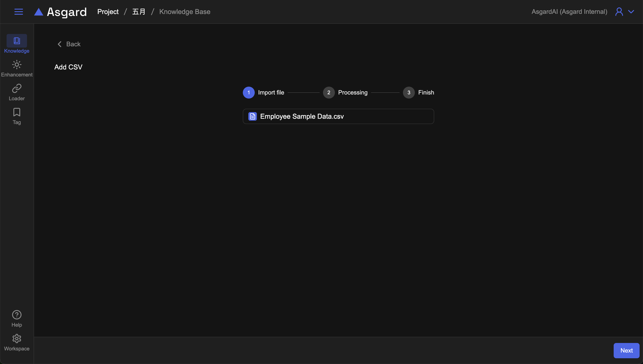Select step 1 Import file
Viewport: 643px width, 364px height.
point(249,93)
